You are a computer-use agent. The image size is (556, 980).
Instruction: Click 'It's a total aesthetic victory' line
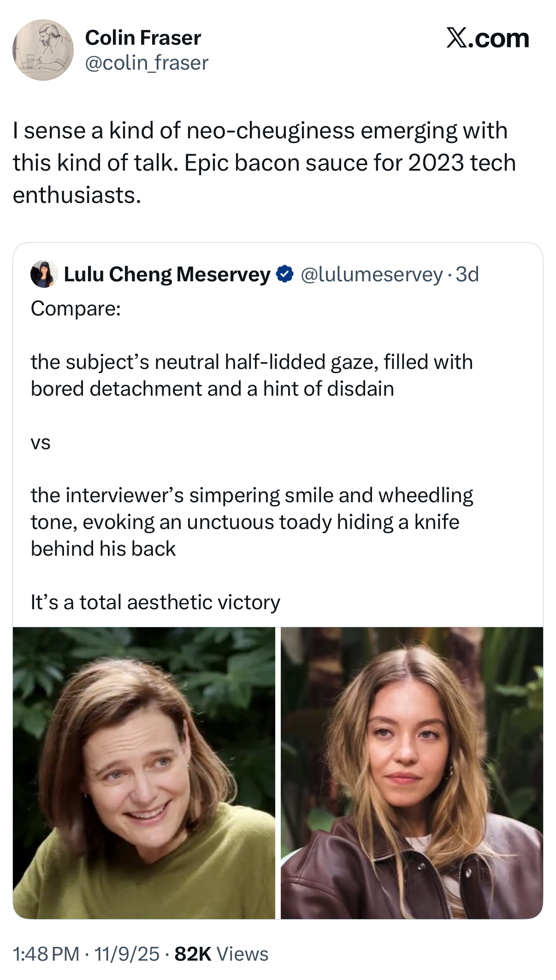tap(155, 602)
